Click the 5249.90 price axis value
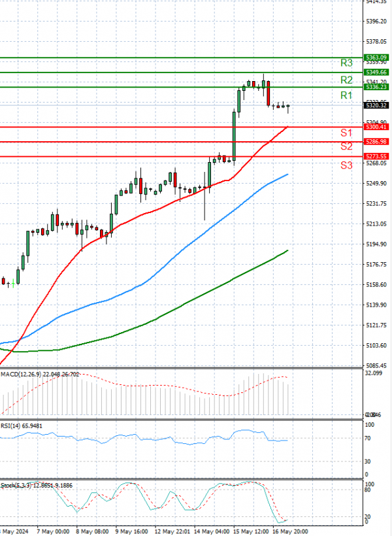The width and height of the screenshot is (392, 536). 376,184
